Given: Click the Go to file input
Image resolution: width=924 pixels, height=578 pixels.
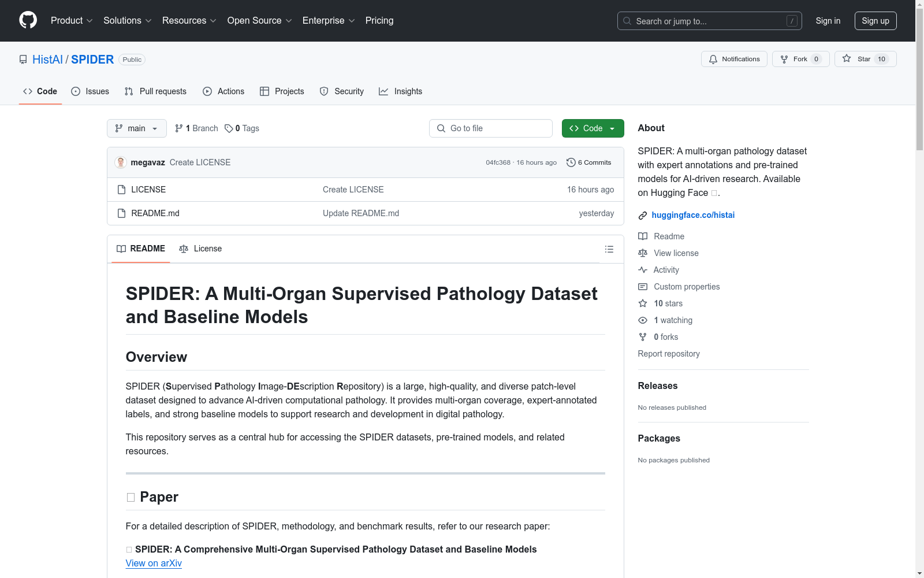Looking at the screenshot, I should tap(491, 128).
